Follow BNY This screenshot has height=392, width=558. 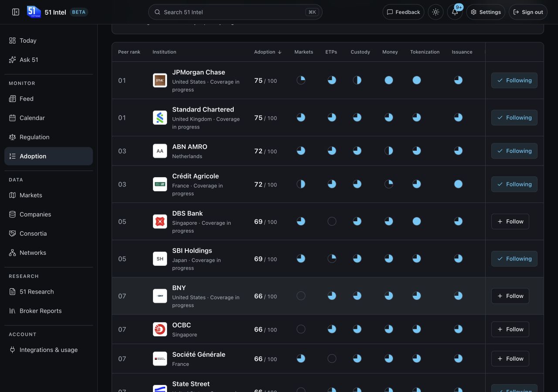coord(510,296)
